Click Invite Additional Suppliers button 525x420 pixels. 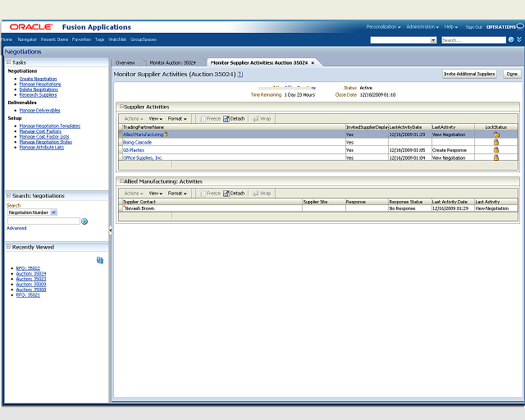[469, 74]
